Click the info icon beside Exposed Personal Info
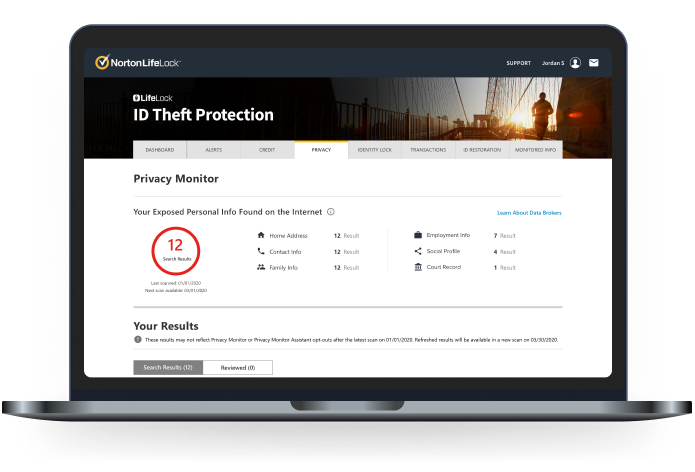The image size is (695, 472). pyautogui.click(x=331, y=212)
